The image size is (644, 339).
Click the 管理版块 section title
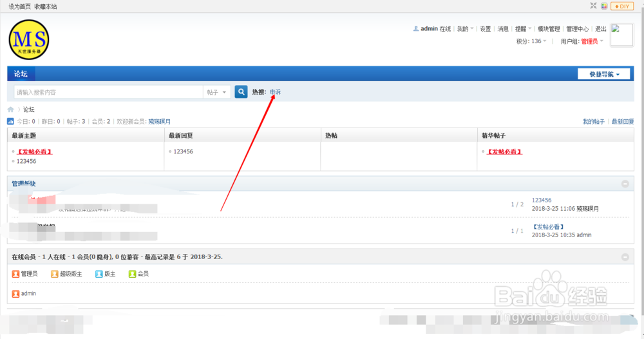tap(23, 184)
